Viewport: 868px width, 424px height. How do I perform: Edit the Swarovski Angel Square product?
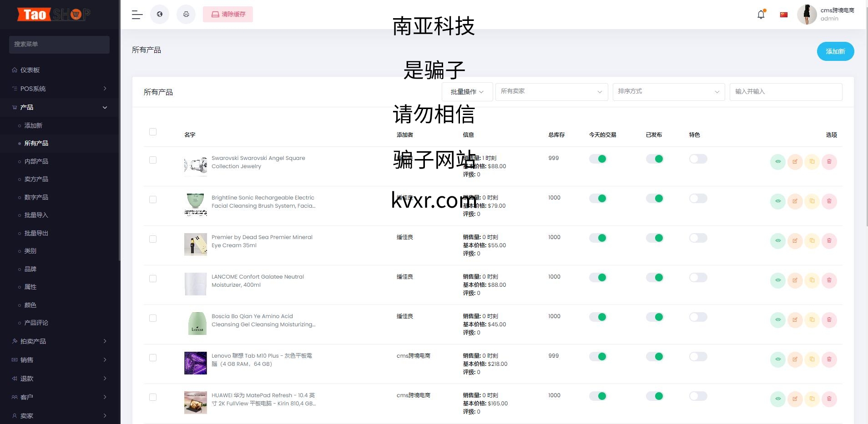[x=795, y=162]
